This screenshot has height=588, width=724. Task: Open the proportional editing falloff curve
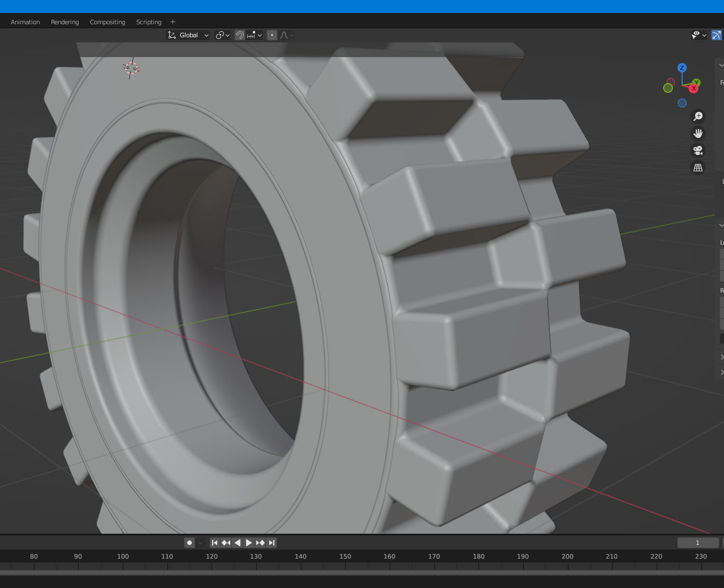tap(287, 35)
